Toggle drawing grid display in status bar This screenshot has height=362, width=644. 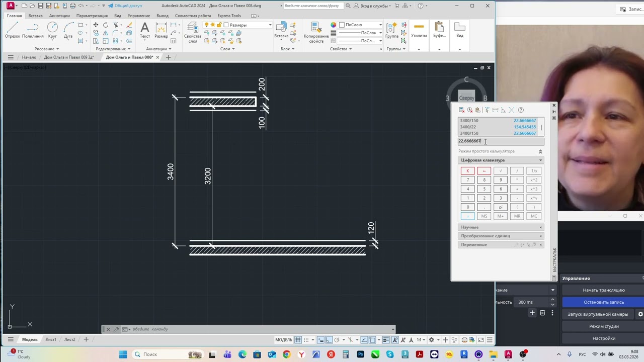click(x=298, y=340)
